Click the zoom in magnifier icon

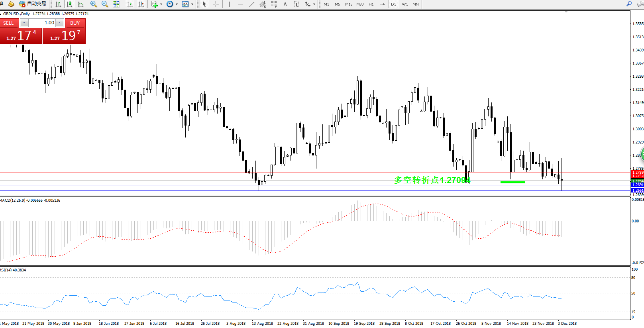[94, 4]
